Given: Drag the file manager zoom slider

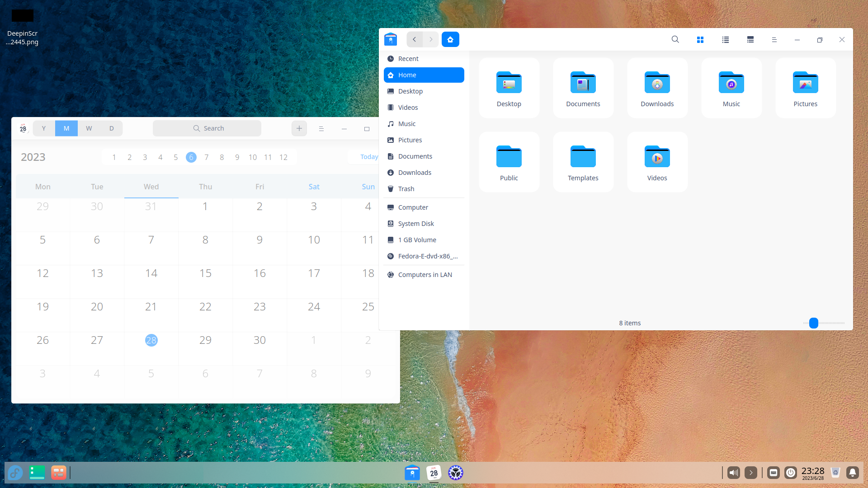Looking at the screenshot, I should (x=814, y=322).
